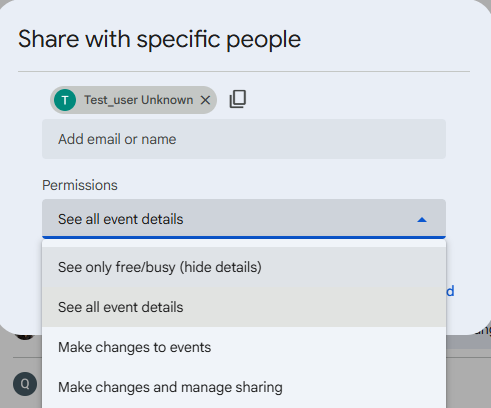This screenshot has width=491, height=408.
Task: Click the Test_user avatar chip
Action: [133, 100]
